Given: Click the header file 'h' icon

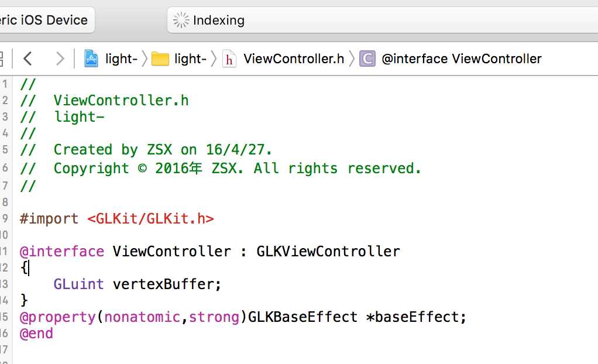Looking at the screenshot, I should point(229,59).
